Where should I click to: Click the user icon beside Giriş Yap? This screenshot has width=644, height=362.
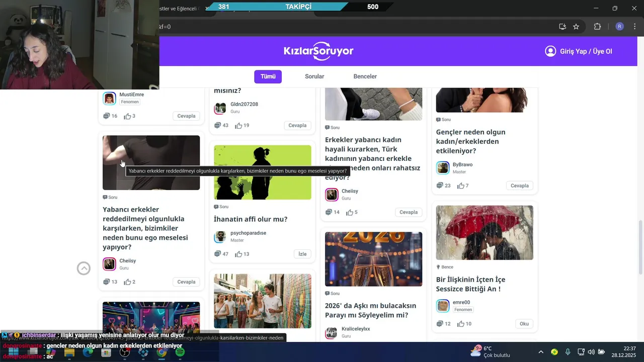pos(550,51)
